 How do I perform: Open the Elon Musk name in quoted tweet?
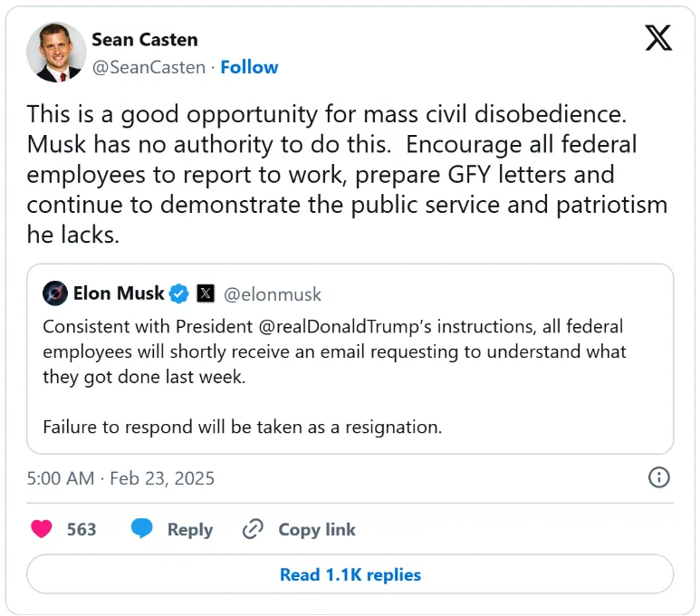(x=119, y=294)
